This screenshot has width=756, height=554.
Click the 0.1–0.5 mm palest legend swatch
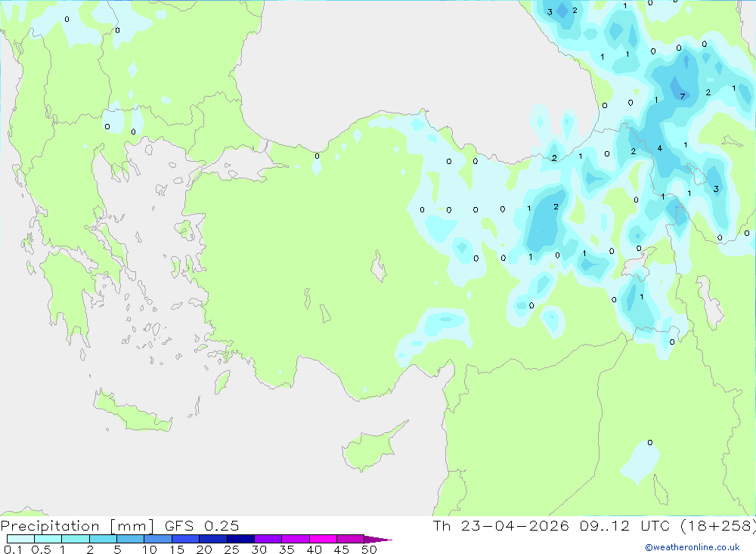[20, 539]
